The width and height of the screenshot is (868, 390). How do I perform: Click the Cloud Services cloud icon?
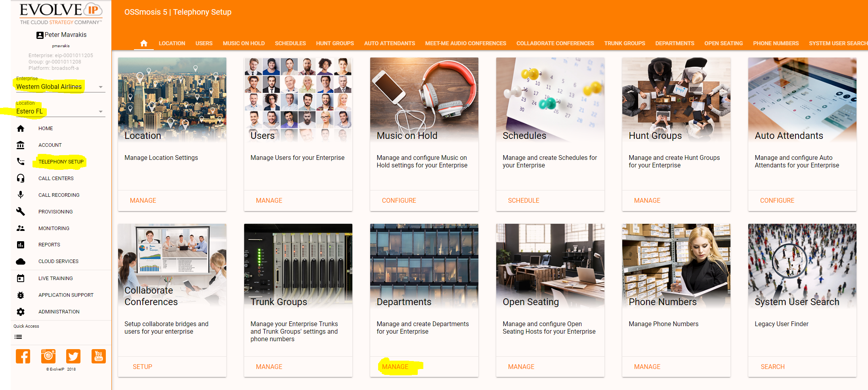[x=21, y=261]
